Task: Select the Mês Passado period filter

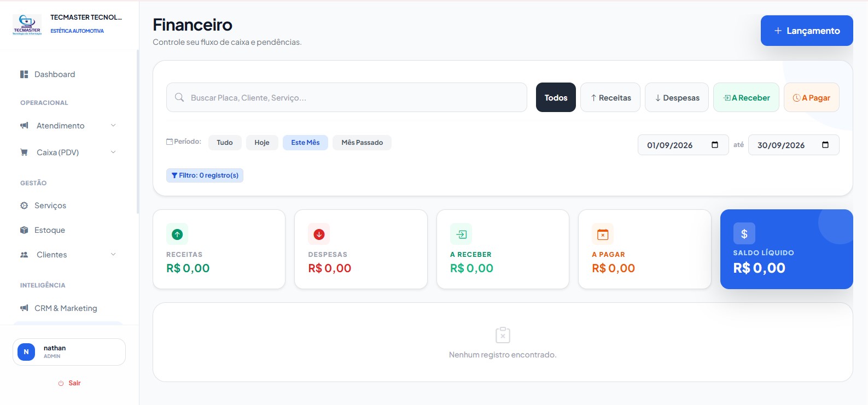Action: 362,143
